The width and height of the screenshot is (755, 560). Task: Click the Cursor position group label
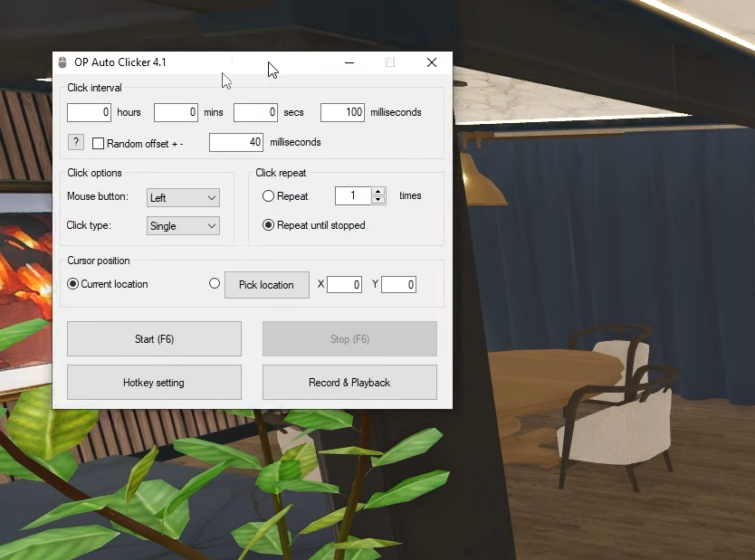[x=99, y=261]
